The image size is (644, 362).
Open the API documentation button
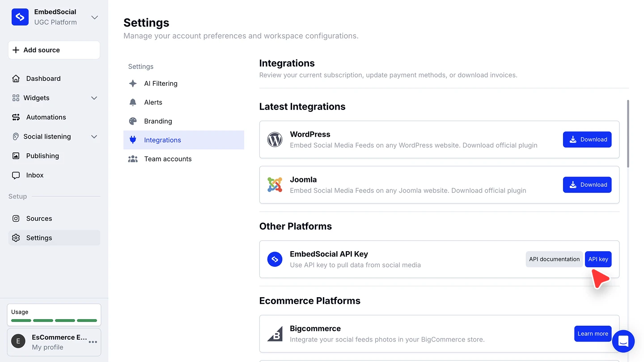pos(555,259)
